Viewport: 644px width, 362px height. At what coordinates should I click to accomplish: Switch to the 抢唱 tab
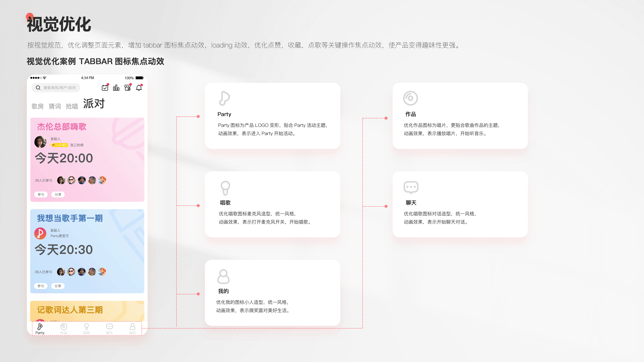pyautogui.click(x=72, y=106)
